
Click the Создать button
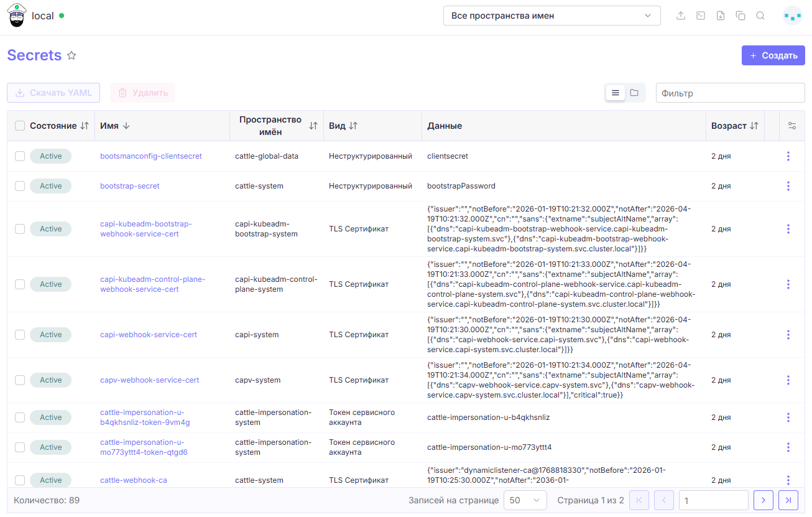tap(773, 55)
